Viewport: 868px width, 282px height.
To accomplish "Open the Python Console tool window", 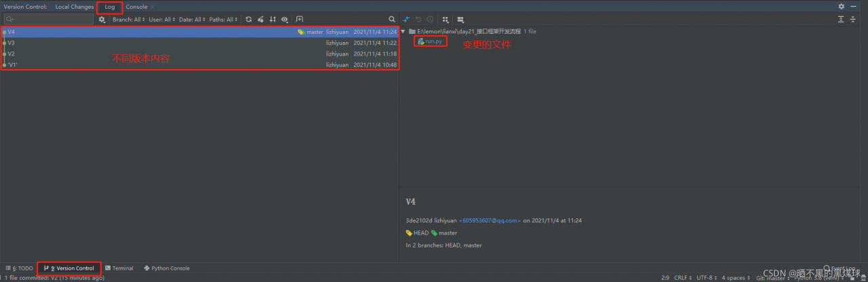I will (167, 268).
